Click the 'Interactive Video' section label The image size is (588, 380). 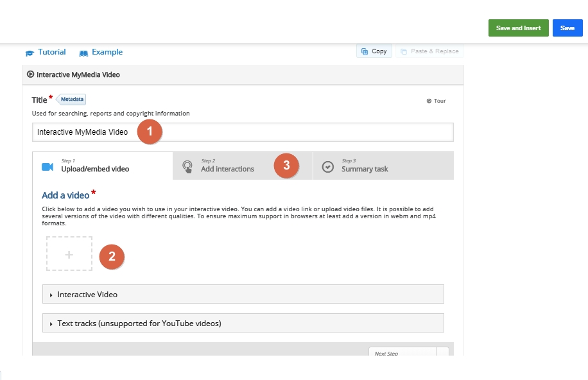(87, 295)
